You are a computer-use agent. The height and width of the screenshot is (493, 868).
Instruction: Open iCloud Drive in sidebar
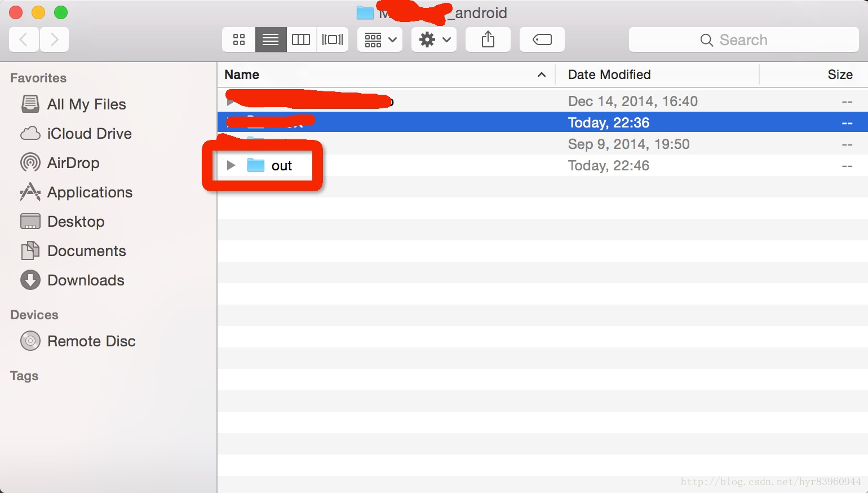click(89, 134)
